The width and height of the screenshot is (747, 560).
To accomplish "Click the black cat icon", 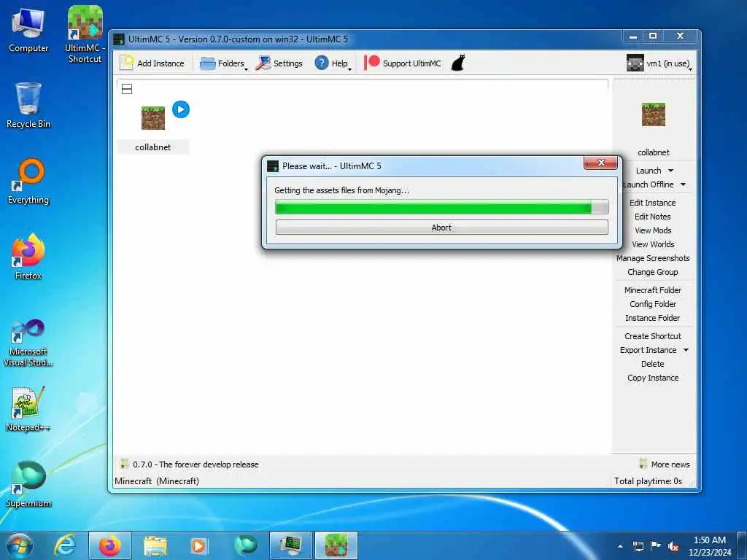I will click(x=458, y=63).
